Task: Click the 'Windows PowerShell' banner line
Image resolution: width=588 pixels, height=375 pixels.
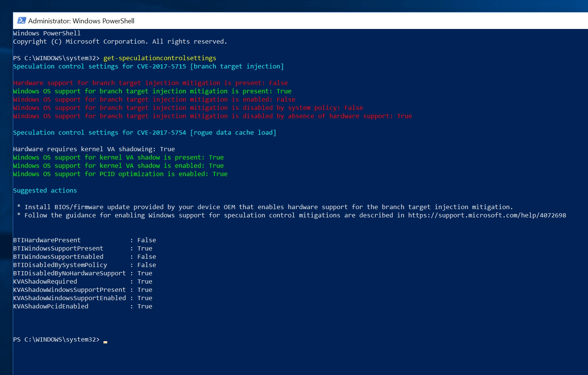Action: (47, 33)
